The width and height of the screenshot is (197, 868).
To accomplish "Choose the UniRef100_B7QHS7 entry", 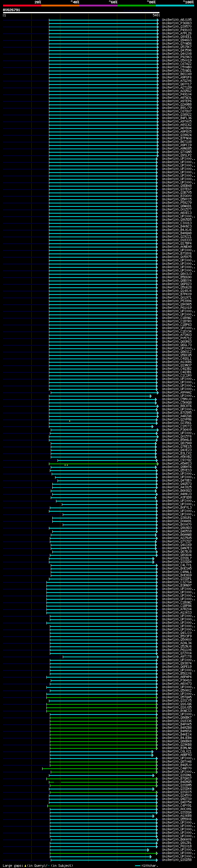I will click(x=177, y=779).
